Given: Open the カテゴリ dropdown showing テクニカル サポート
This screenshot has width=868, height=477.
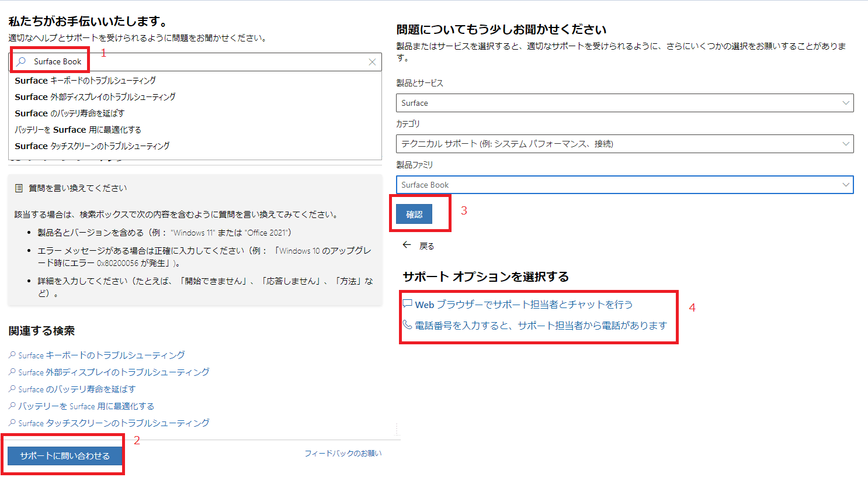Looking at the screenshot, I should [625, 144].
